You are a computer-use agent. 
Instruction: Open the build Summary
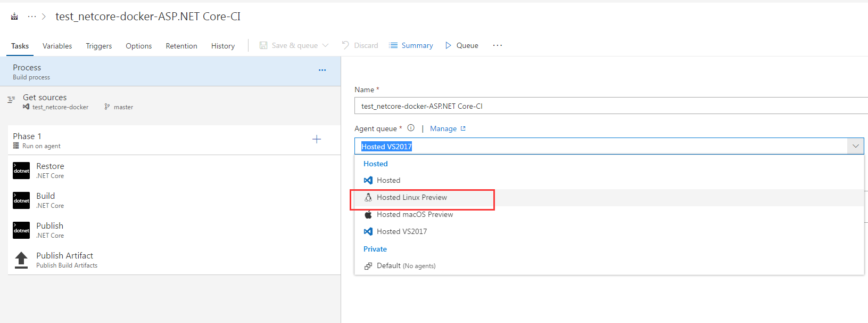click(411, 45)
